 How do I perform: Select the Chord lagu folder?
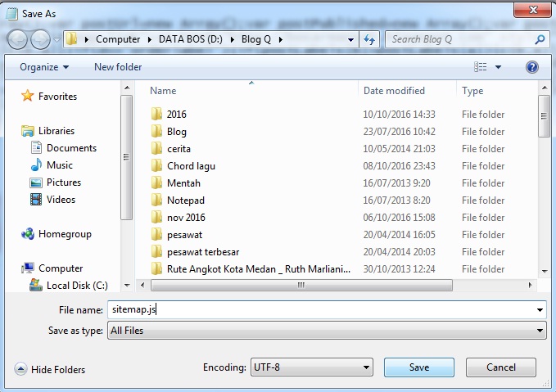coord(191,166)
